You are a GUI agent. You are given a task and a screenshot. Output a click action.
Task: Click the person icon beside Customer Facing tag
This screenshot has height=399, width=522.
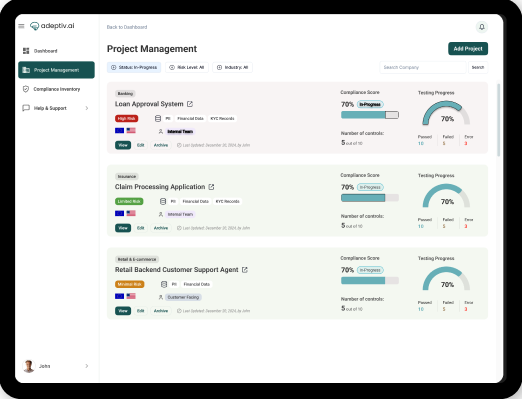tap(161, 297)
